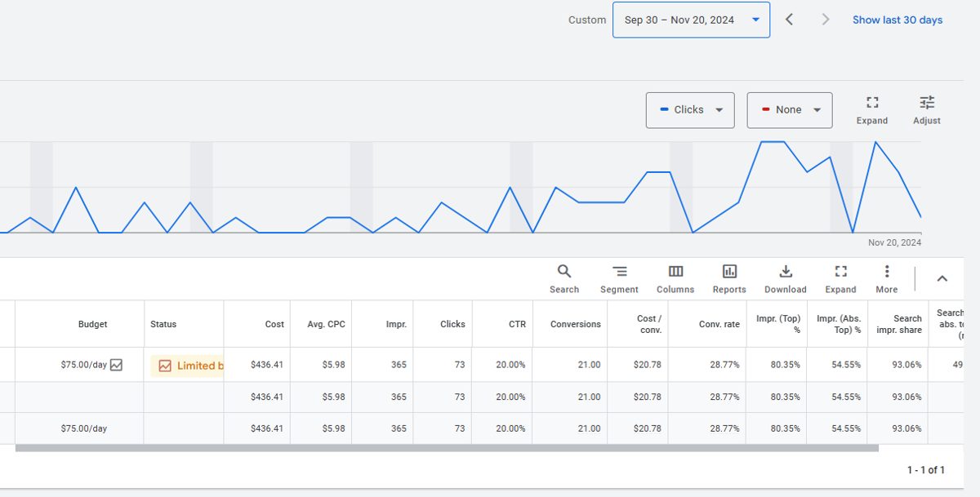Sort by the Clicks column header
The image size is (980, 497).
coord(452,324)
